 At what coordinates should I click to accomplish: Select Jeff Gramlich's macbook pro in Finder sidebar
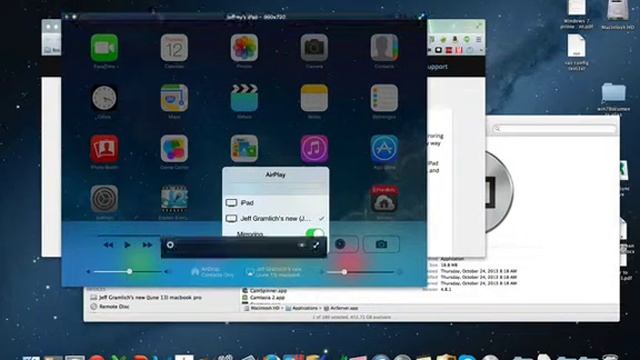click(x=146, y=298)
